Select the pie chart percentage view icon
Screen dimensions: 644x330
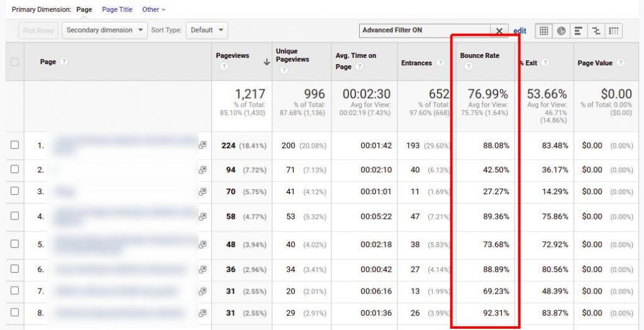(x=561, y=31)
